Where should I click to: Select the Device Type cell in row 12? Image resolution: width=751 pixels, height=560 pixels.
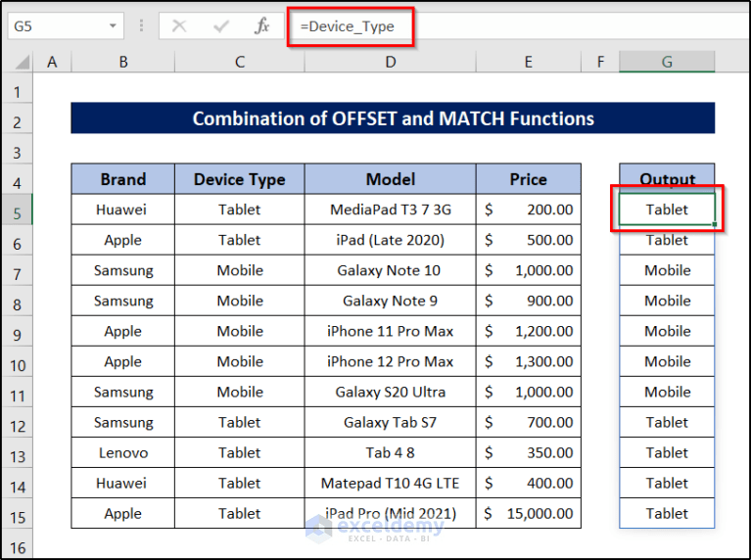[x=240, y=422]
